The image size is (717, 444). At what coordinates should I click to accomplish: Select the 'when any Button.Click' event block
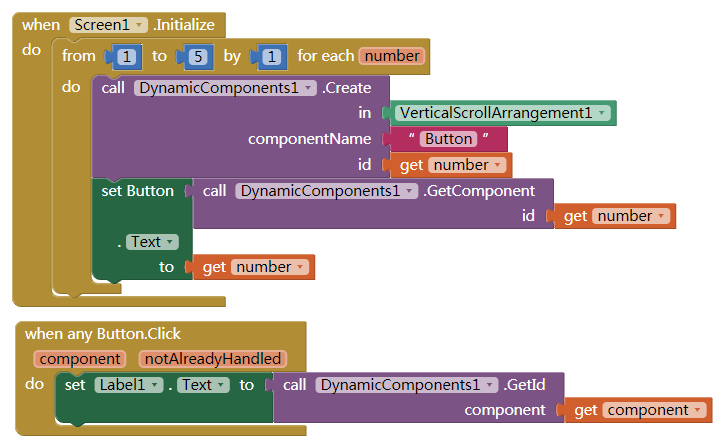103,334
